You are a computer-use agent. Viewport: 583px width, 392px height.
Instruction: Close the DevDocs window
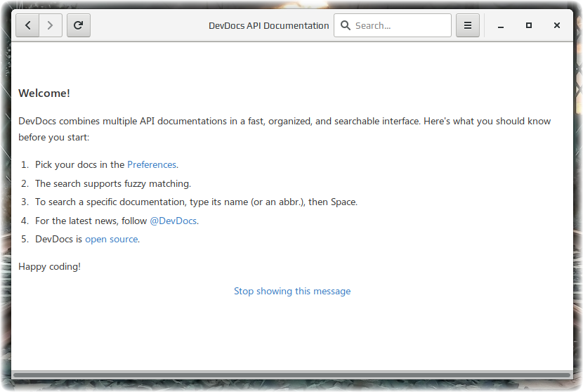[x=557, y=25]
